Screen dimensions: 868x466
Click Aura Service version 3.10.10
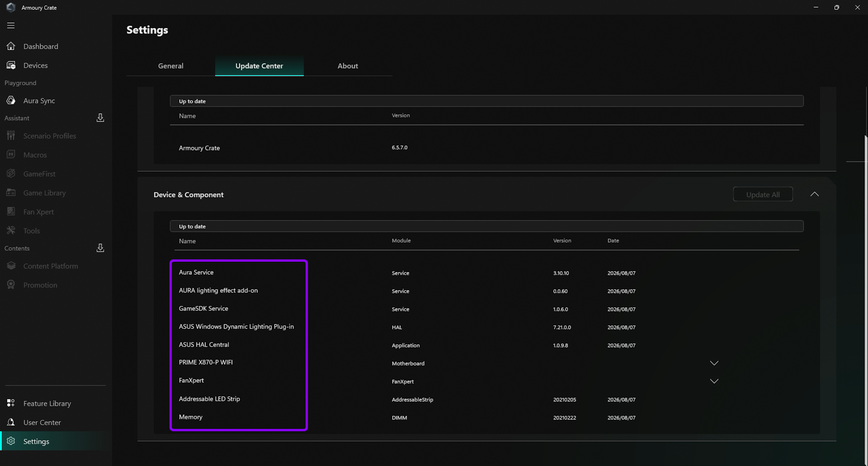(x=561, y=273)
